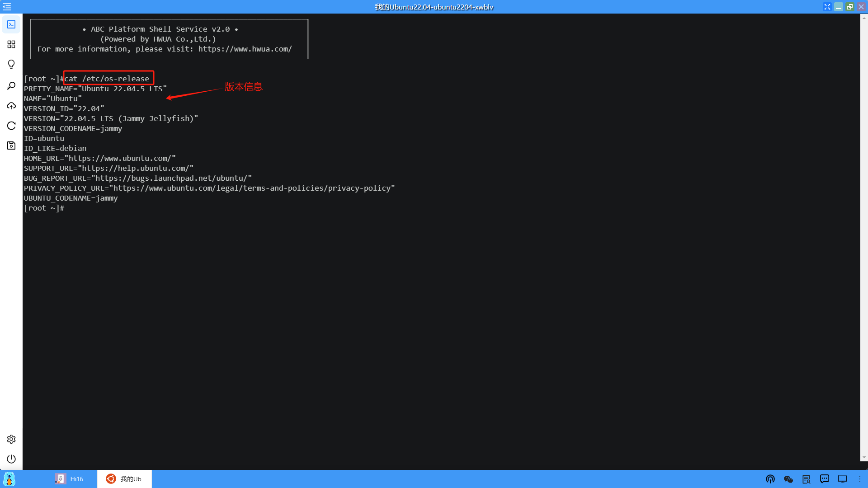Toggle fullscreen with the title bar arrows icon
Image resolution: width=868 pixels, height=488 pixels.
point(827,7)
